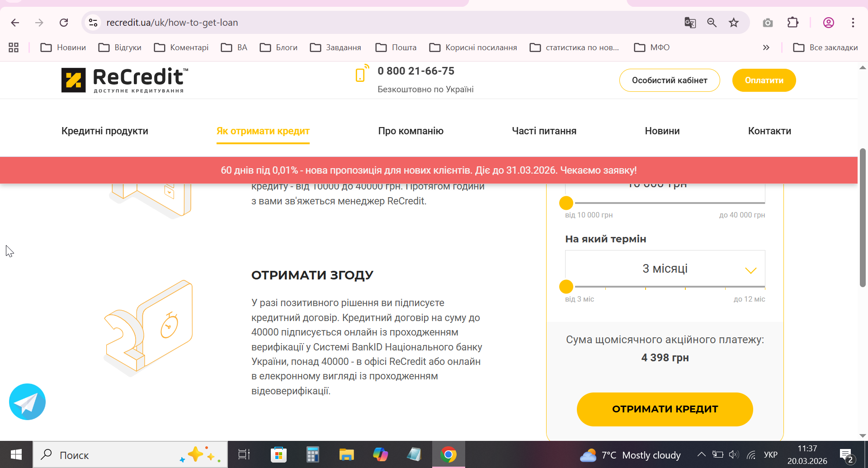Screen dimensions: 868x468
Task: Open the Windows Start menu
Action: coord(16,454)
